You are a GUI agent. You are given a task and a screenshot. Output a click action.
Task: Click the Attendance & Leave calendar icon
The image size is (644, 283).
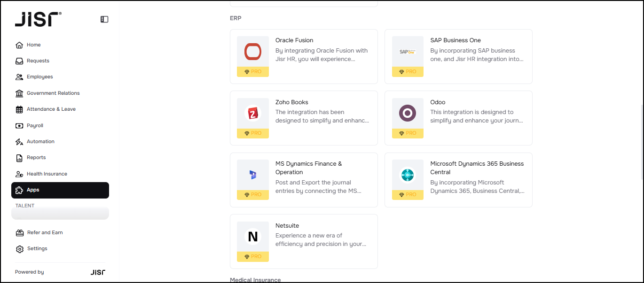click(19, 109)
